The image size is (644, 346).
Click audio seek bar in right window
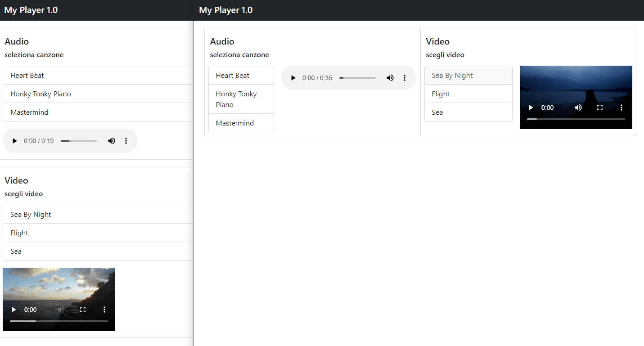tap(357, 78)
